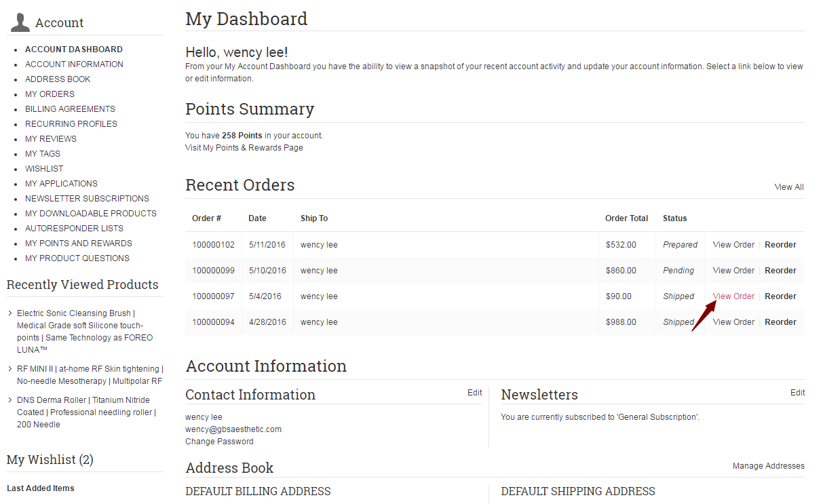The height and width of the screenshot is (504, 840).
Task: Reorder the $860.00 pending order
Action: 780,271
